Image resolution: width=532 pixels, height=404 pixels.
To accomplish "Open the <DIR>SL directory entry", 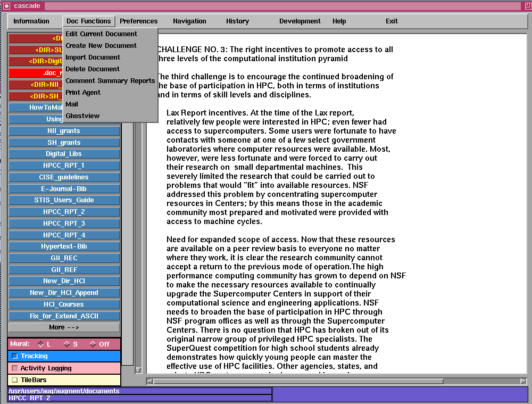I will (36, 50).
